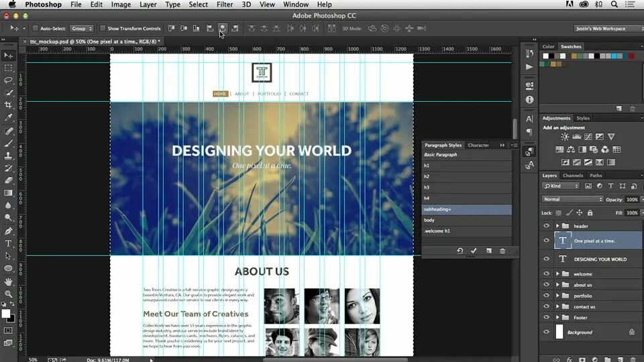644x362 pixels.
Task: Select the Crop tool
Action: [x=8, y=105]
